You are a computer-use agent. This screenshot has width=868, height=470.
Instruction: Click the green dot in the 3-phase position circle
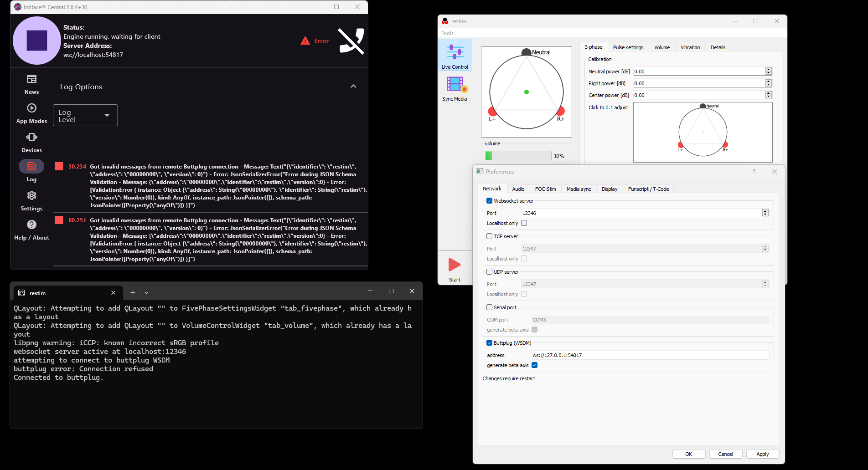click(527, 92)
